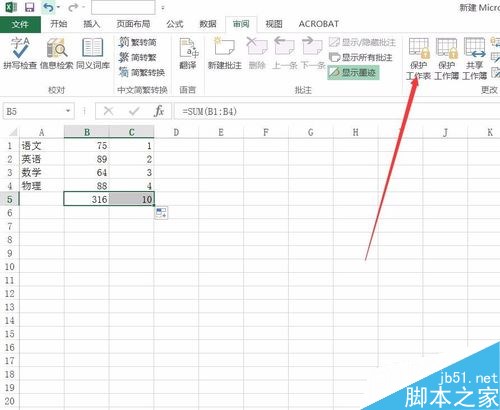500x410 pixels.
Task: Select column A header
Action: (x=41, y=132)
